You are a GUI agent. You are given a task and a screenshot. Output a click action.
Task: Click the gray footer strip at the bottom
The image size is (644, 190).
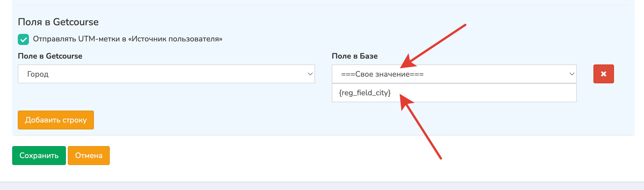tap(322, 186)
